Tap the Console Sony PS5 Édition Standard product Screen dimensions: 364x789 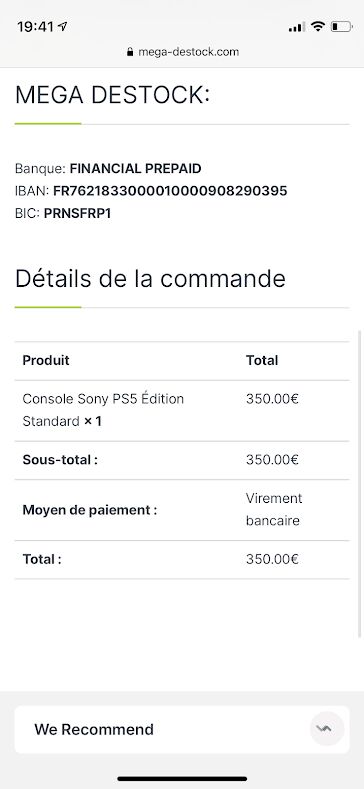[103, 410]
